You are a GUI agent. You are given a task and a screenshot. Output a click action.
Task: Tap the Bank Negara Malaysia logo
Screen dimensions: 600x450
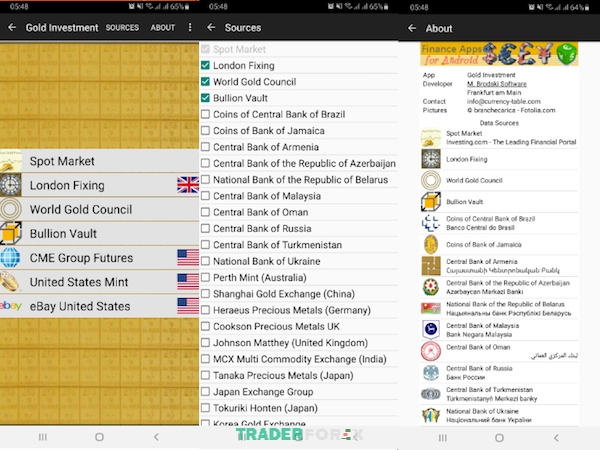(431, 329)
